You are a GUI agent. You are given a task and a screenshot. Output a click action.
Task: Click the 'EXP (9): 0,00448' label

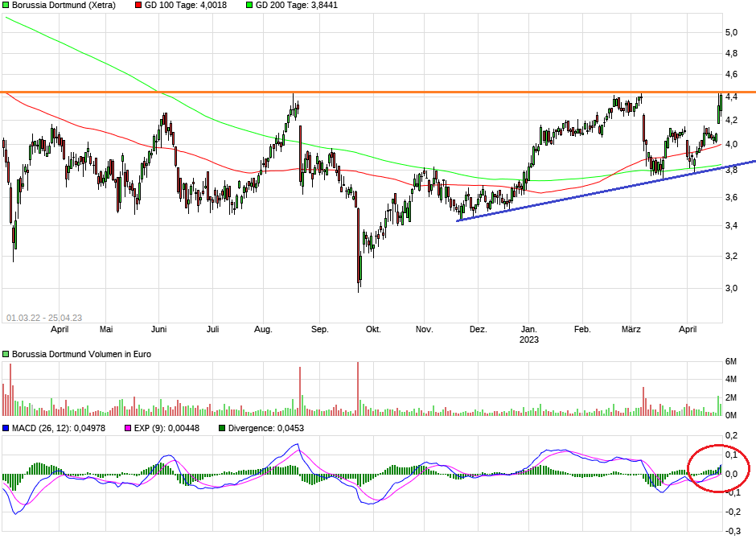(x=166, y=428)
